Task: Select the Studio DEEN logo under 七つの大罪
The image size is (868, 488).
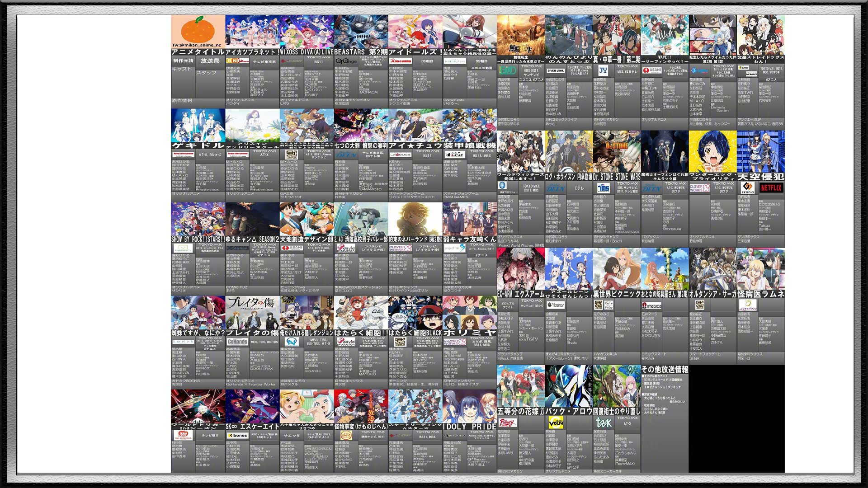Action: (x=346, y=155)
